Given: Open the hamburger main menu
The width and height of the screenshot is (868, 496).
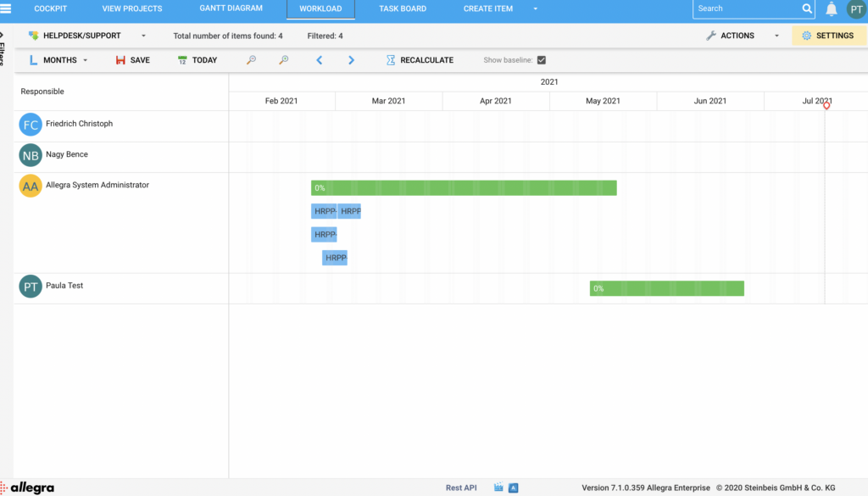Looking at the screenshot, I should click(x=7, y=8).
